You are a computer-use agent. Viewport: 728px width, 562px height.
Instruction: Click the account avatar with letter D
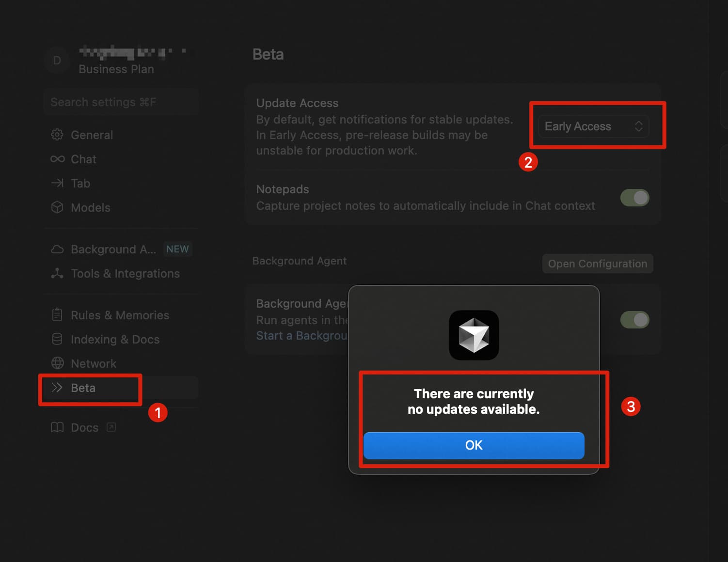point(57,61)
